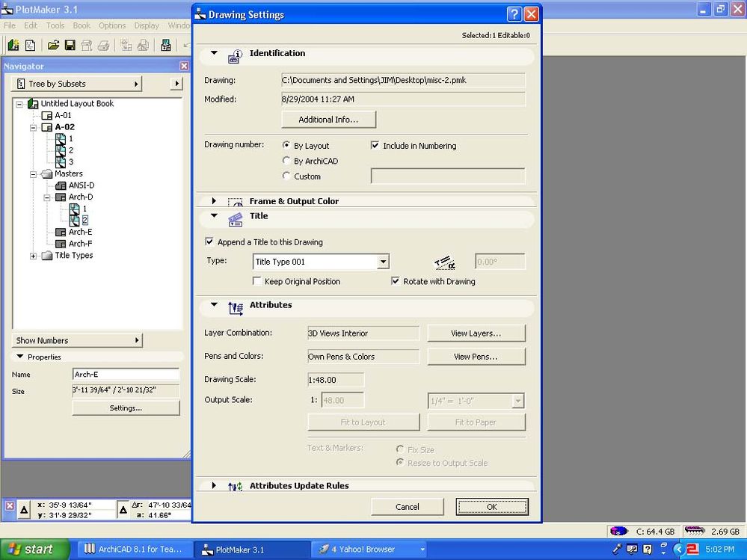Click the memory chip icon in status bar
The width and height of the screenshot is (747, 560).
694,531
